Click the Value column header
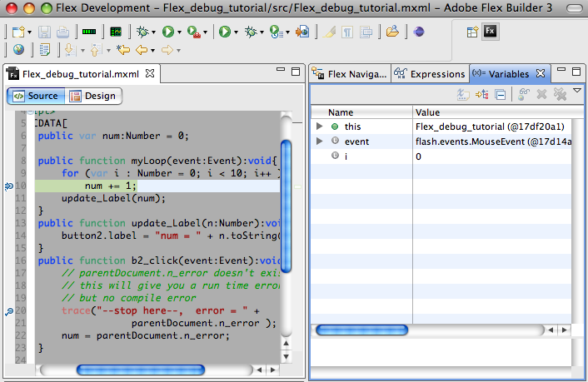Viewport: 588px width, 382px height. [427, 112]
